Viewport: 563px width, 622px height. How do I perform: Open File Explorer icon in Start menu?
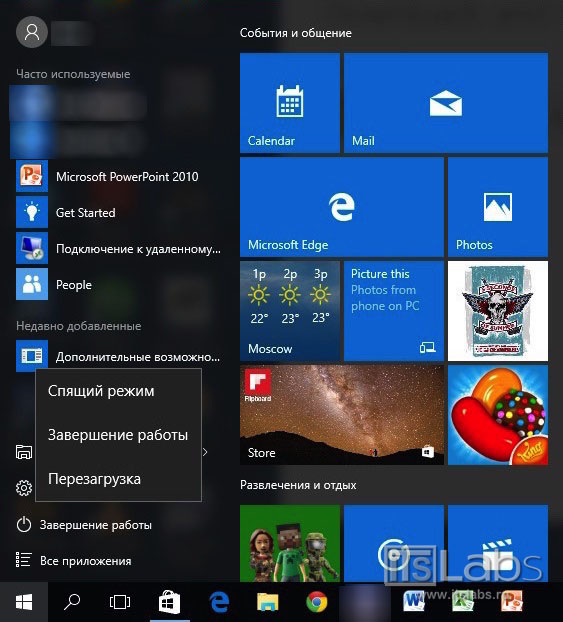(x=24, y=452)
